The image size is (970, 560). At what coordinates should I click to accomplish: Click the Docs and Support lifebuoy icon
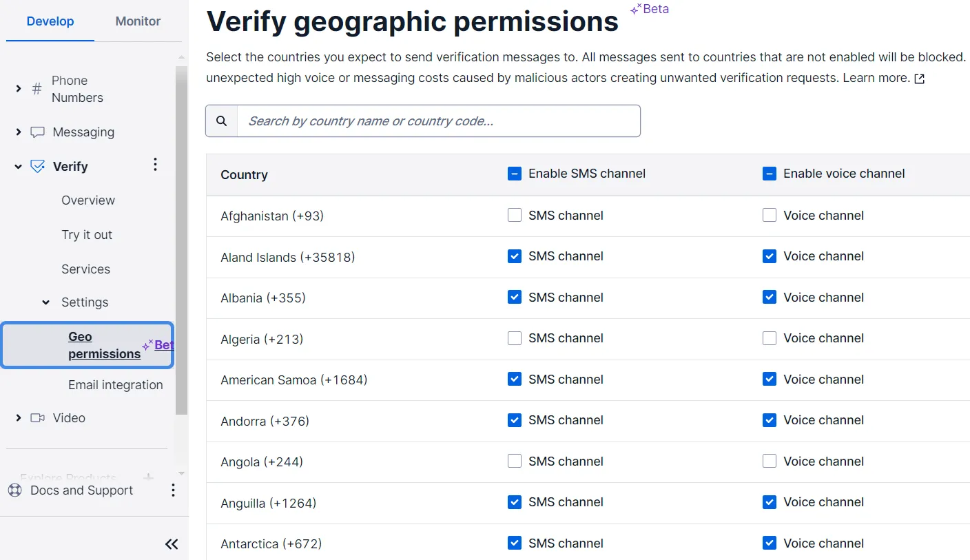(14, 490)
